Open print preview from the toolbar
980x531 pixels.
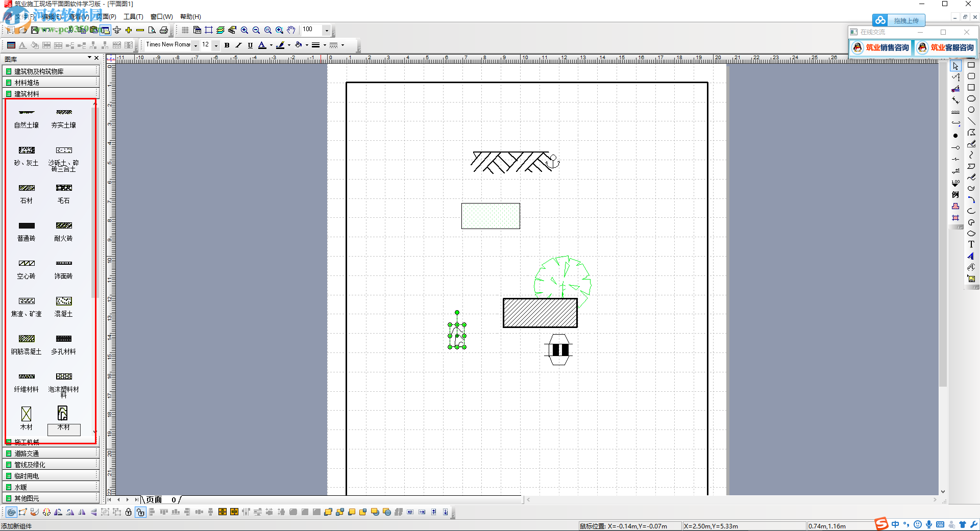[152, 30]
